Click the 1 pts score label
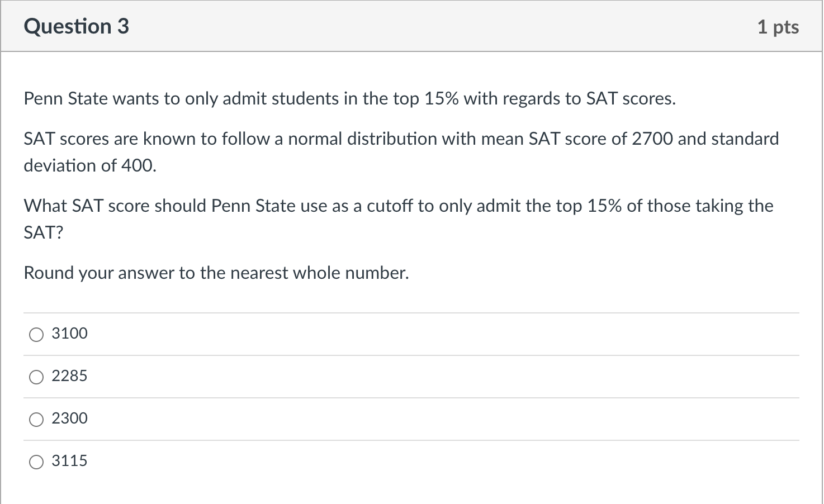Image resolution: width=824 pixels, height=504 pixels. tap(778, 27)
